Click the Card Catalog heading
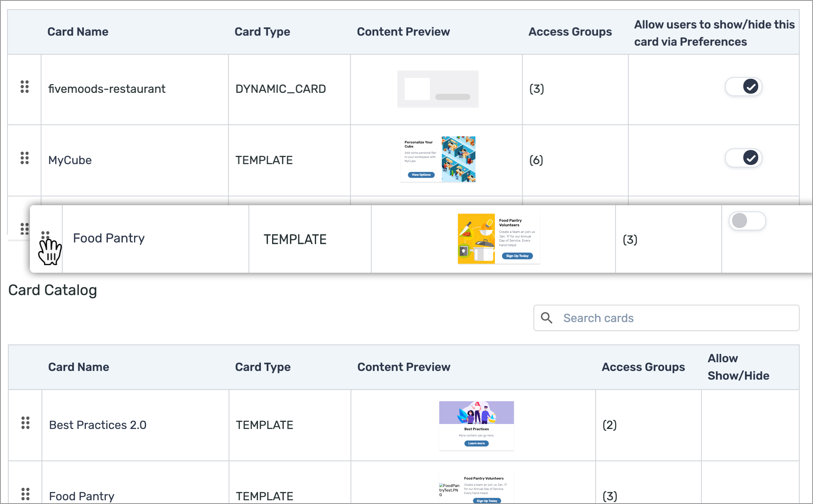 point(53,290)
